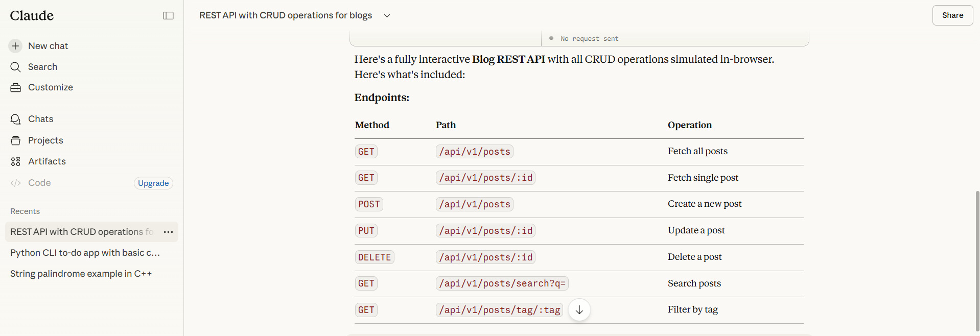Open the Artifacts shapes icon

(15, 161)
